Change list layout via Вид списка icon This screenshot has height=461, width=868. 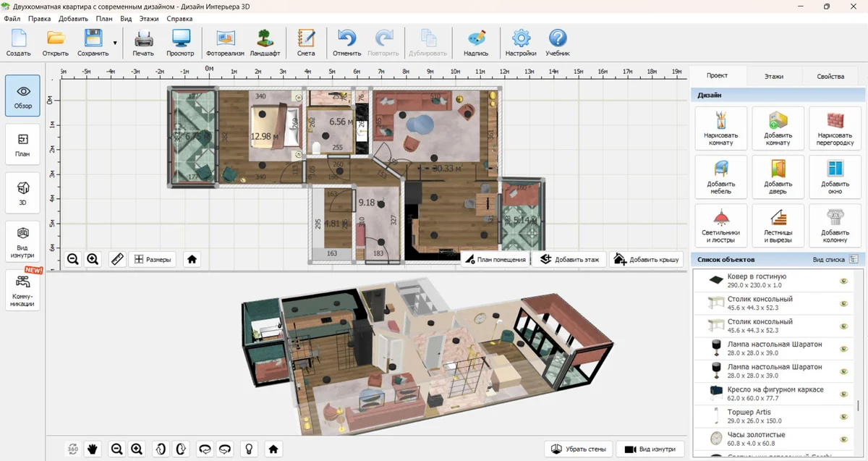click(854, 259)
